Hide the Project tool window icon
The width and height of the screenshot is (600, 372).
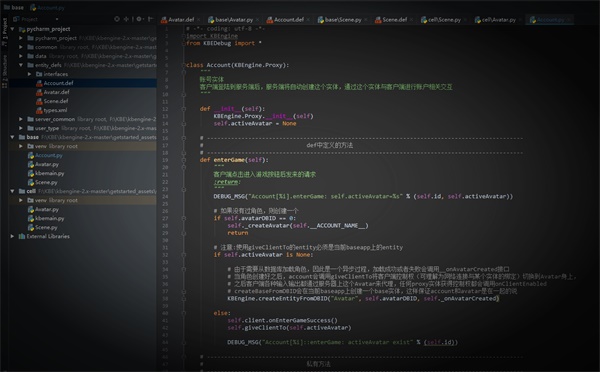point(150,19)
